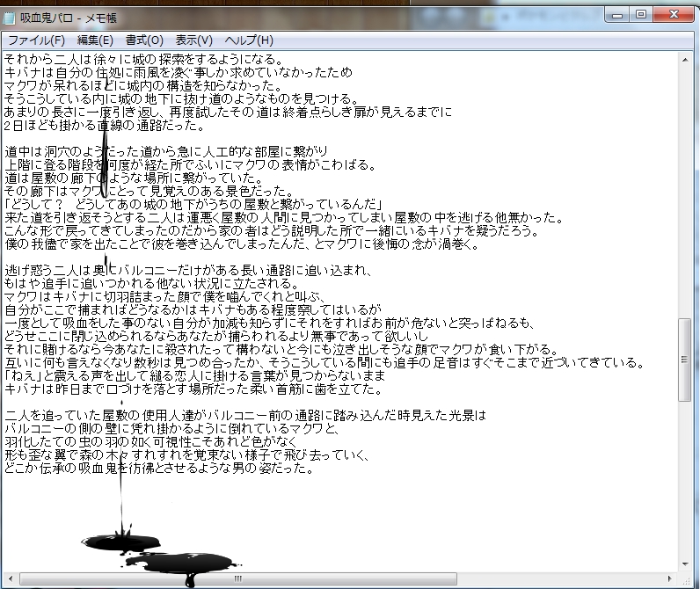Click the horizontal scrollbar right arrow

coord(670,579)
